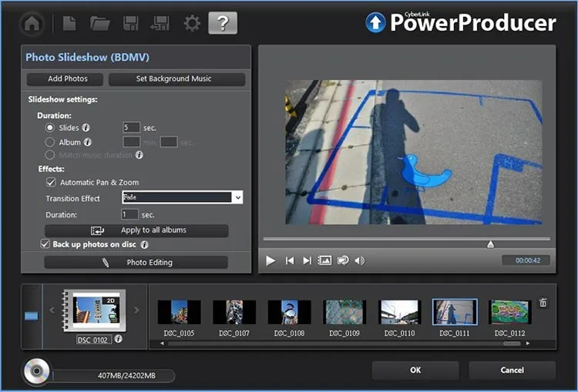Disable Automatic Pan & Zoom checkbox
The height and width of the screenshot is (392, 578).
[x=51, y=182]
